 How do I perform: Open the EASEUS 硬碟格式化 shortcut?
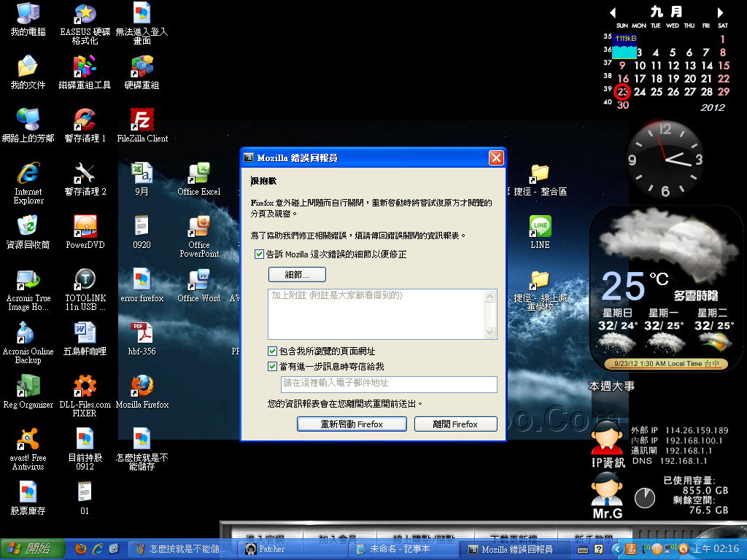85,24
